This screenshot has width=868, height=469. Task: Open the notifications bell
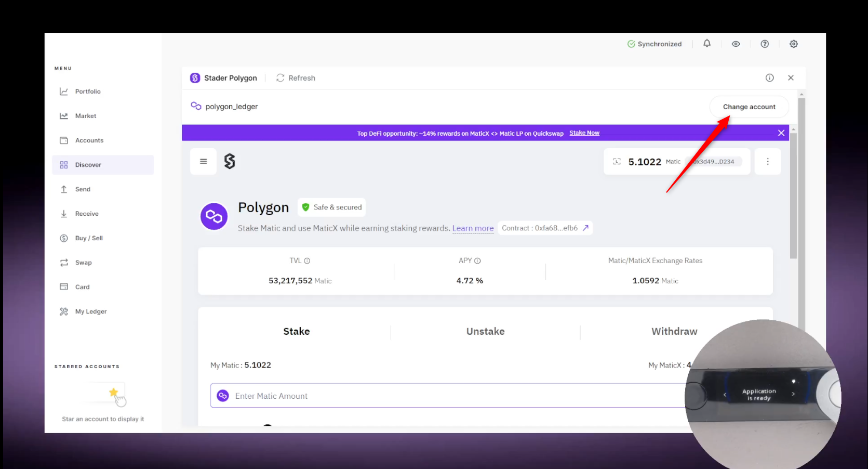click(x=707, y=44)
